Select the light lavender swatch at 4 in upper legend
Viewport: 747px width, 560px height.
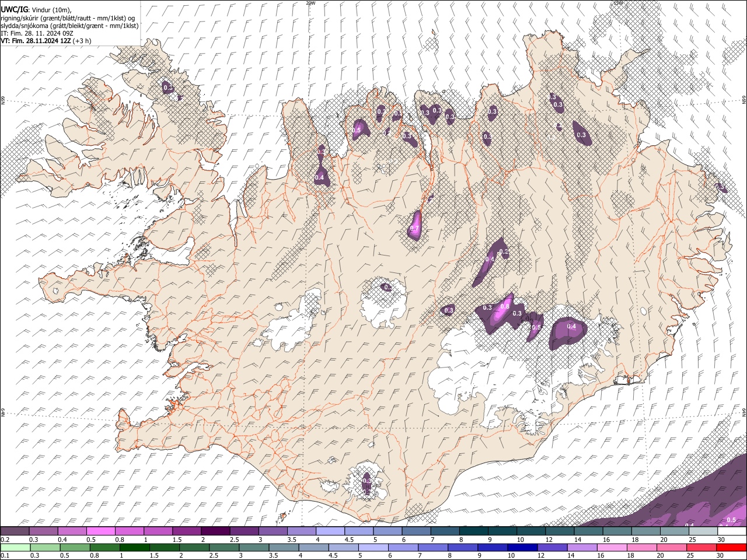click(330, 531)
